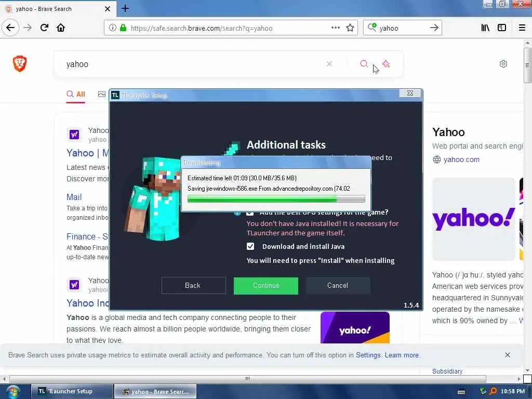The height and width of the screenshot is (399, 532).
Task: Open a new tab with the plus icon
Action: (x=125, y=8)
